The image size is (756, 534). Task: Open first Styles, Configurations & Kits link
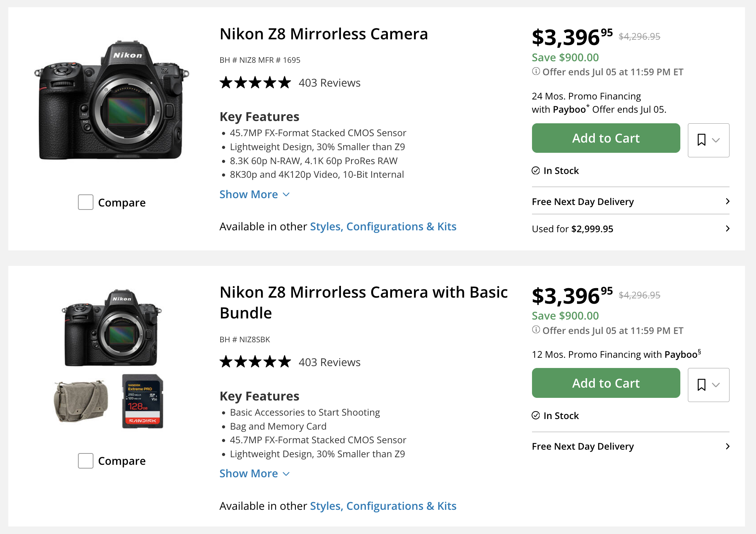(383, 227)
